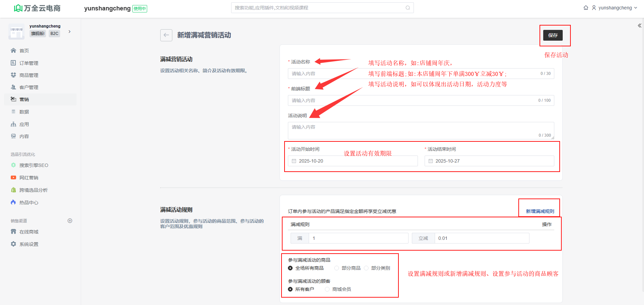Open the 活动开始时间 date picker
This screenshot has width=644, height=305.
(x=353, y=161)
